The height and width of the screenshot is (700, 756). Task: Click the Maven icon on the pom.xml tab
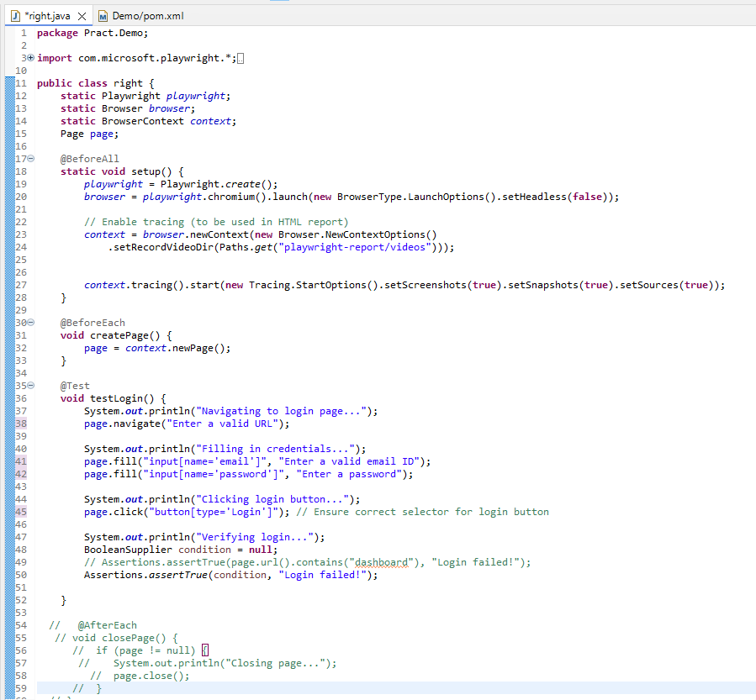click(103, 16)
